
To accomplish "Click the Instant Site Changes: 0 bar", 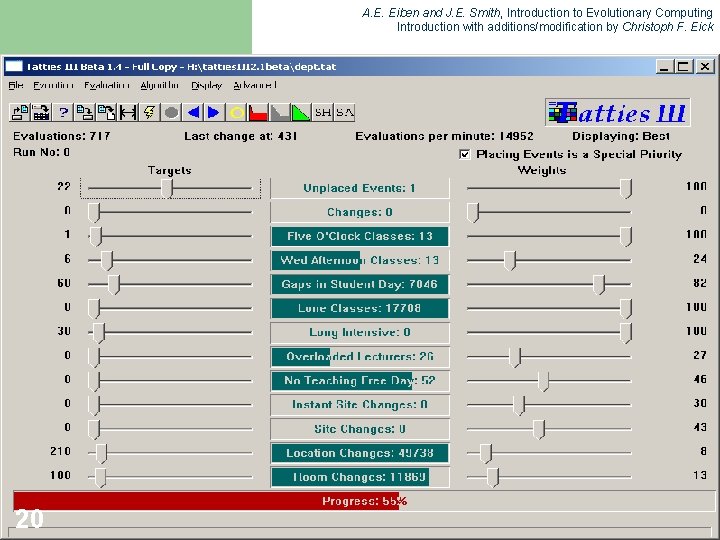I will 360,405.
